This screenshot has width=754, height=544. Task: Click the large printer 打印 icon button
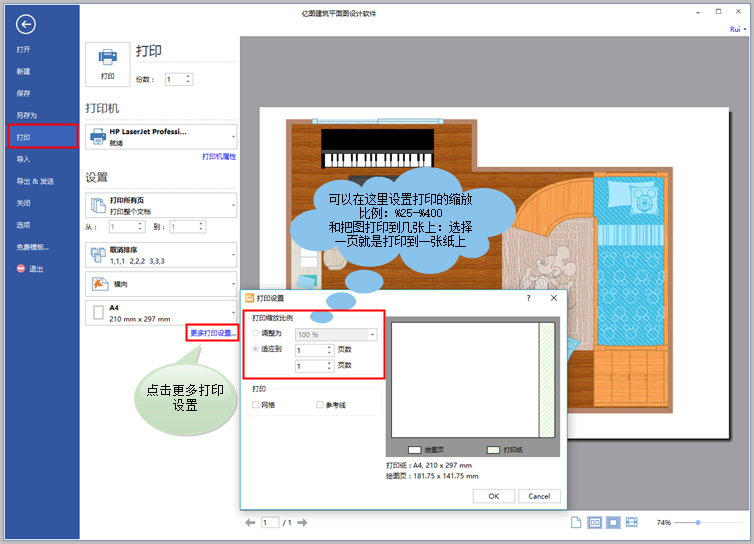[x=108, y=64]
